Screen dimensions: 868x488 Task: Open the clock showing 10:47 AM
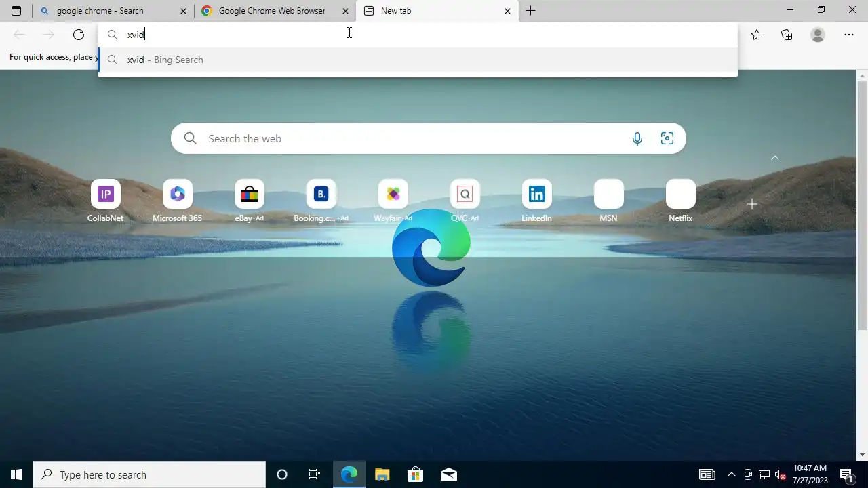(x=810, y=474)
